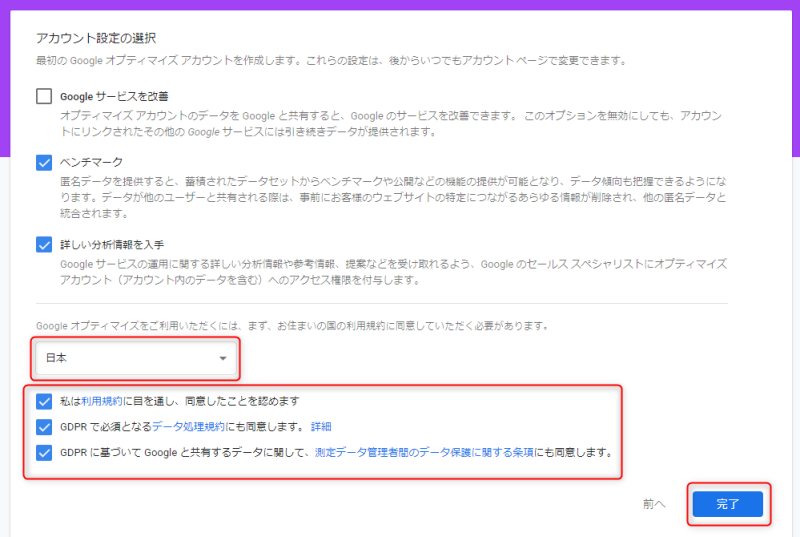Click the 完了 button

(728, 504)
